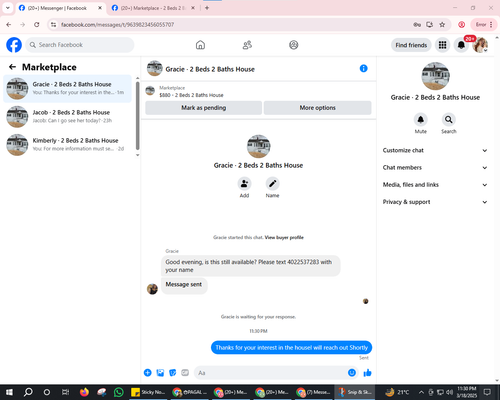Open the tab search dropdown arrow
The width and height of the screenshot is (500, 400).
point(8,8)
